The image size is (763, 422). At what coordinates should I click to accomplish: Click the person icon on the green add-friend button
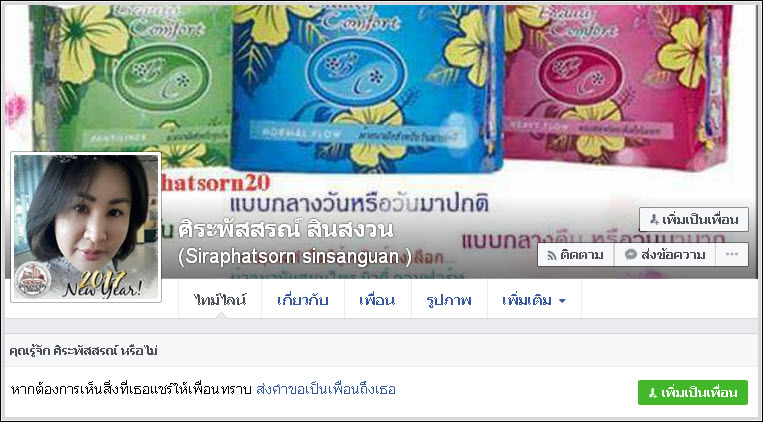pos(653,392)
